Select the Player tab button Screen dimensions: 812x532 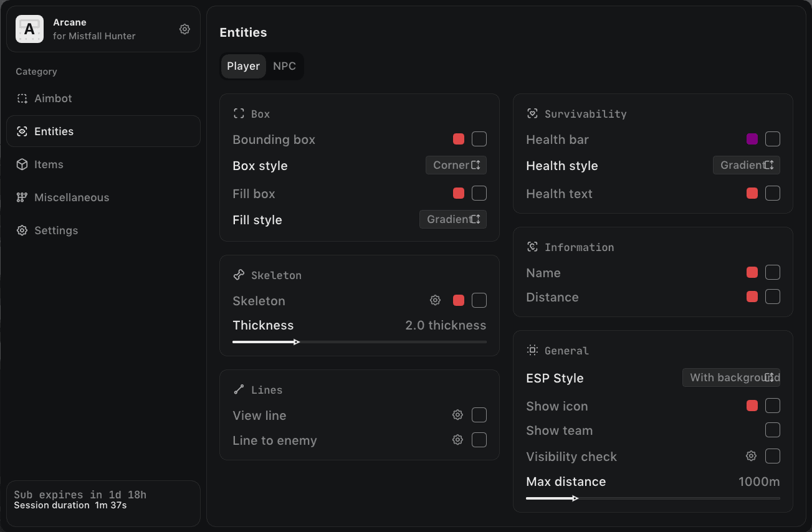(x=243, y=66)
